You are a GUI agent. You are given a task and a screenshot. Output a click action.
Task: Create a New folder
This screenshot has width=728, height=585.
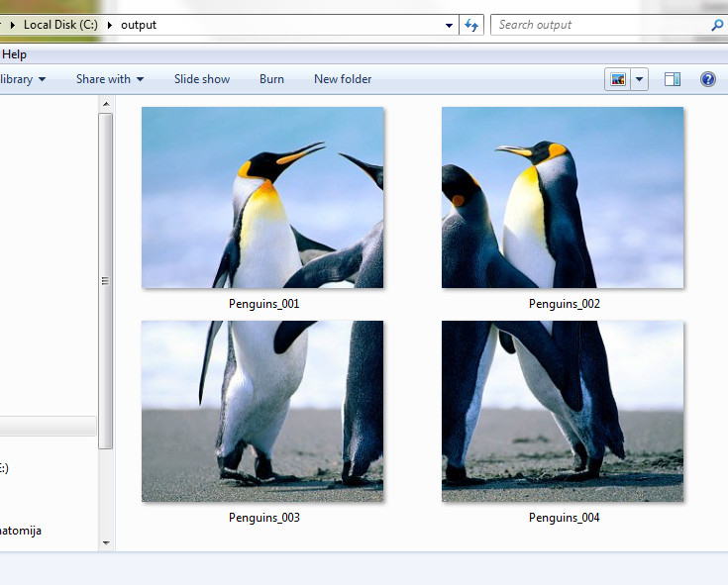click(x=343, y=79)
